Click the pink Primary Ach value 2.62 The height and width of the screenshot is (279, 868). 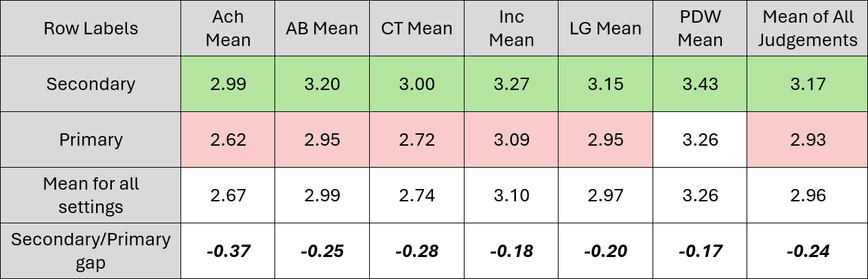click(230, 139)
